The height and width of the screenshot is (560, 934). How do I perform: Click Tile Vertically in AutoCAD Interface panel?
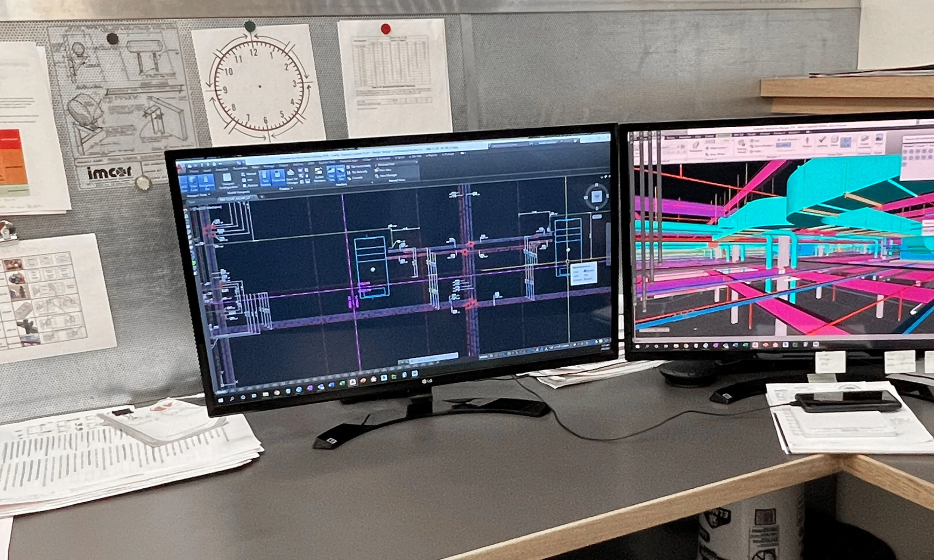tap(357, 172)
